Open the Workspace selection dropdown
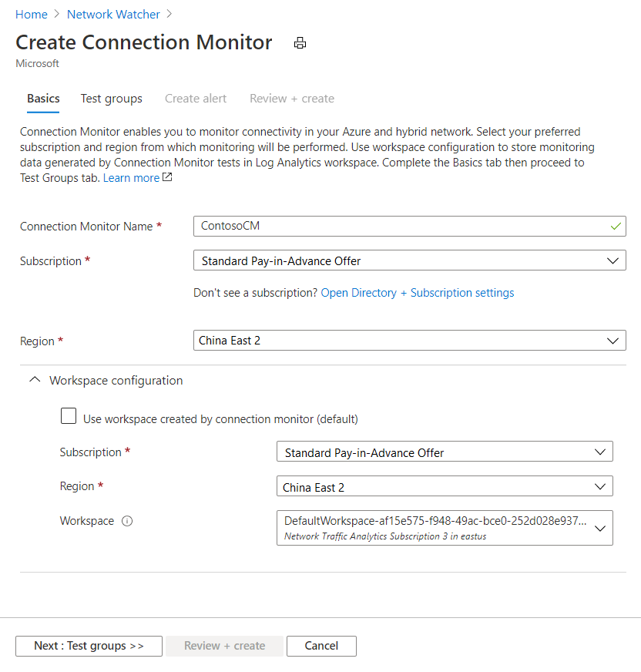Screen dimensions: 641x672 click(x=445, y=528)
